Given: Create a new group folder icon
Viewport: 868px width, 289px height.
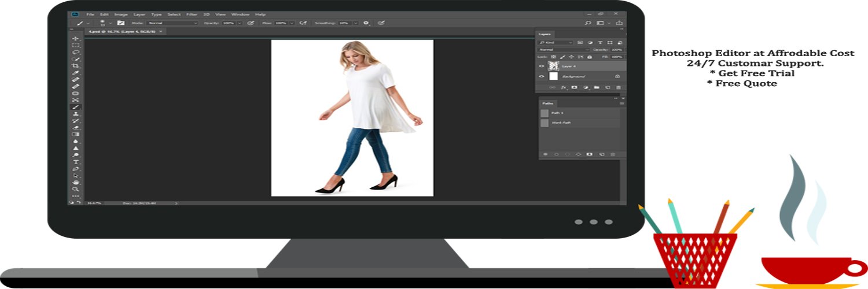Looking at the screenshot, I should coord(596,87).
